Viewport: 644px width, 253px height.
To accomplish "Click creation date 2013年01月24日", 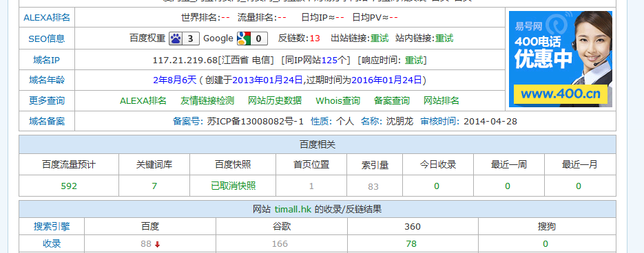I will click(267, 80).
